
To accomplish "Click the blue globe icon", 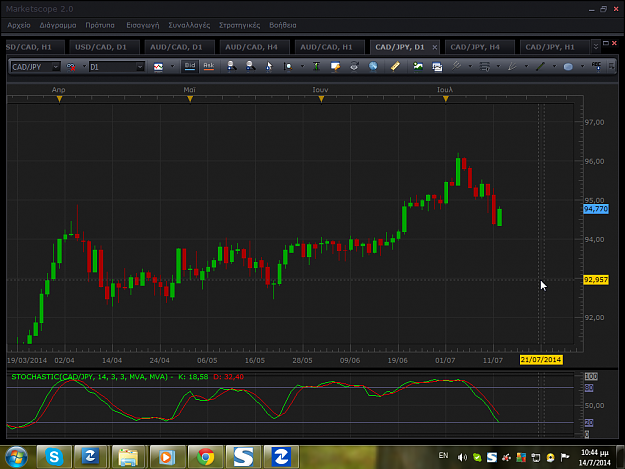I will pos(373,66).
